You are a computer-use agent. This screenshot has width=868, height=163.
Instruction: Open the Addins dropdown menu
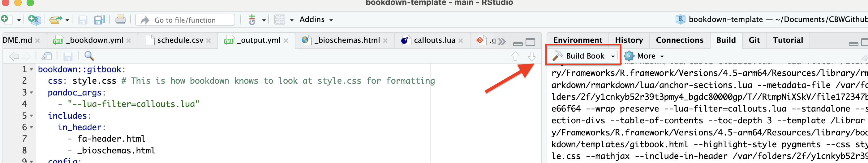point(316,20)
